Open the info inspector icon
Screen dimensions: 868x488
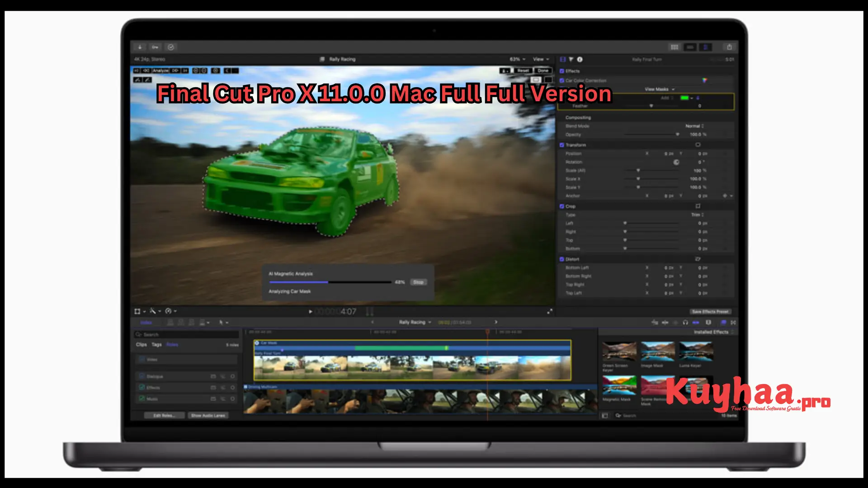click(x=580, y=59)
